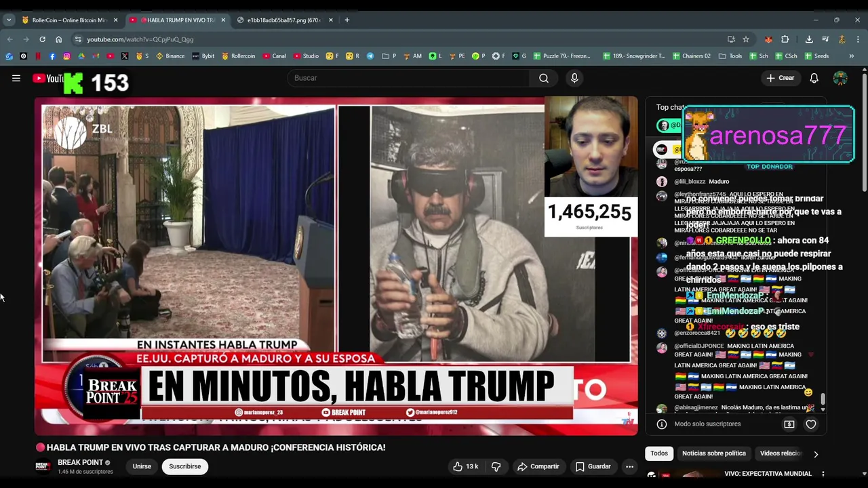868x488 pixels.
Task: Open the Telegram bookmark icon
Action: click(x=370, y=56)
